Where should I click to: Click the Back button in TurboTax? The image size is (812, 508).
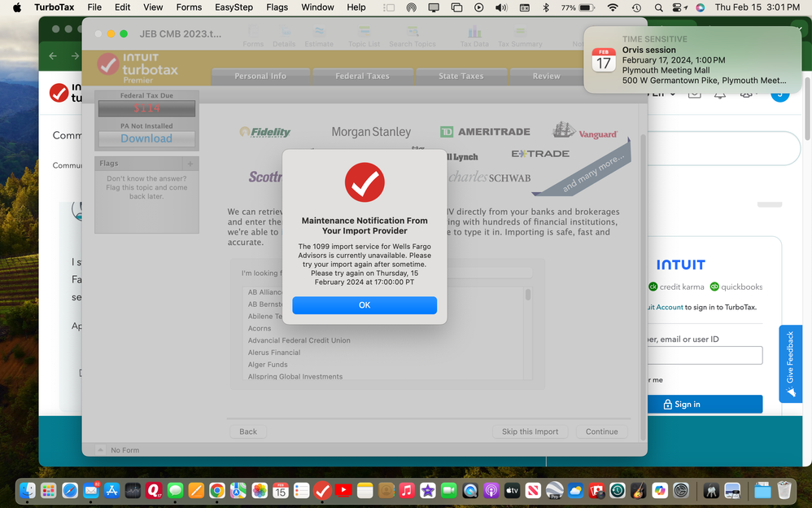point(248,431)
